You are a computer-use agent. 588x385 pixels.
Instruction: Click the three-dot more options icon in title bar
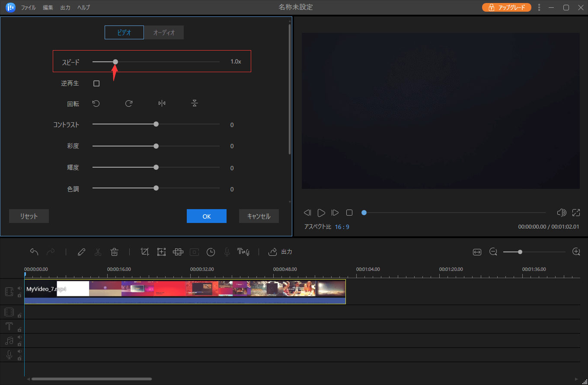pos(539,7)
